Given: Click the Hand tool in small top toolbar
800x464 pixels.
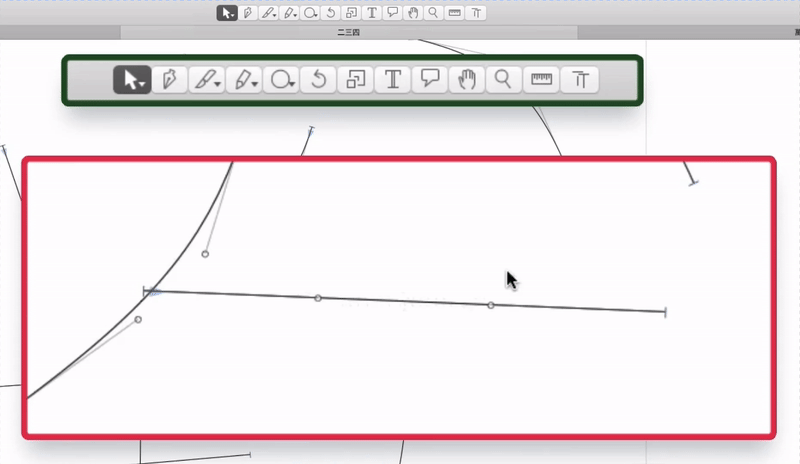Looking at the screenshot, I should 413,13.
